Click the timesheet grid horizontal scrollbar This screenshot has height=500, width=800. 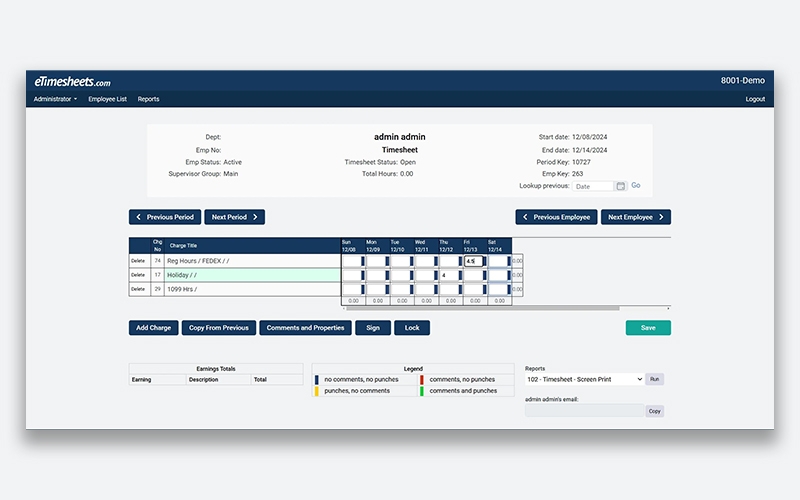pyautogui.click(x=482, y=308)
